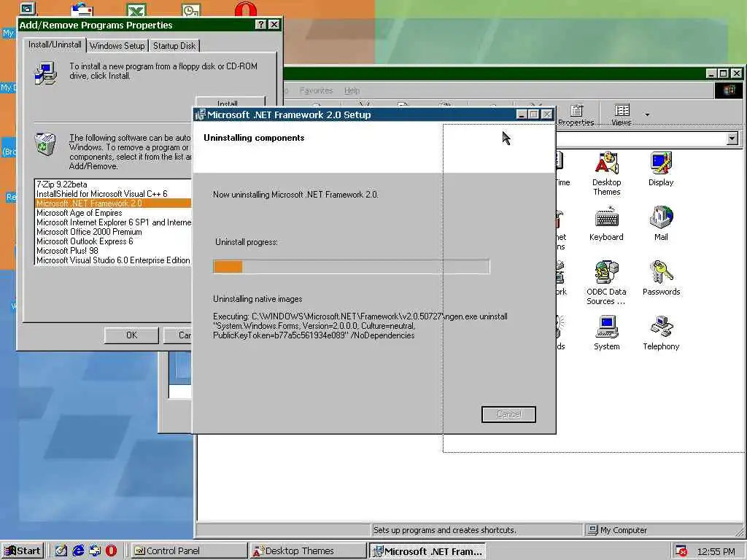Launch Internet Explorer from Quick Launch
The height and width of the screenshot is (560, 747).
coord(78,551)
